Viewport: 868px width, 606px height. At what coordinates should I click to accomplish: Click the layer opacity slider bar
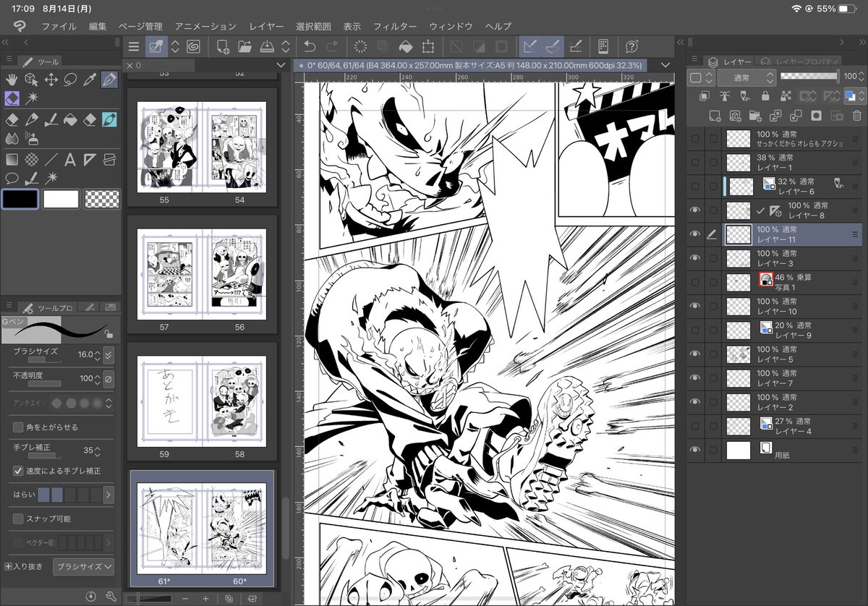click(808, 77)
